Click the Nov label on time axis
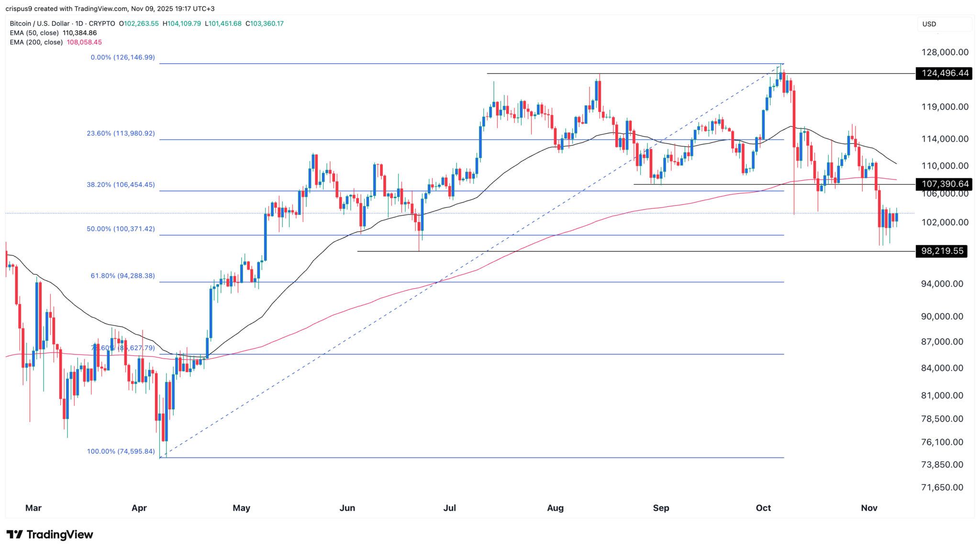 click(x=869, y=507)
